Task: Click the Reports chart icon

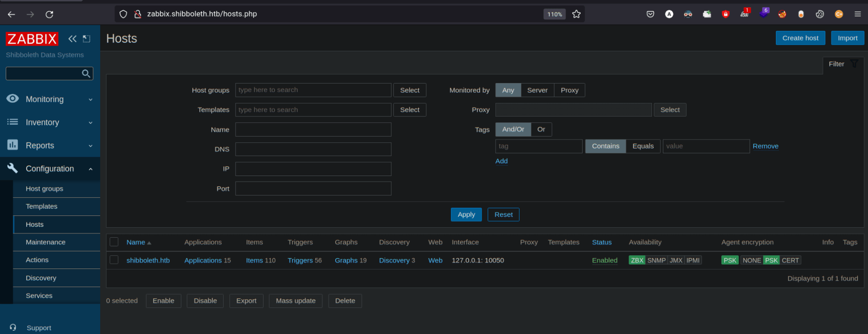Action: click(x=13, y=145)
